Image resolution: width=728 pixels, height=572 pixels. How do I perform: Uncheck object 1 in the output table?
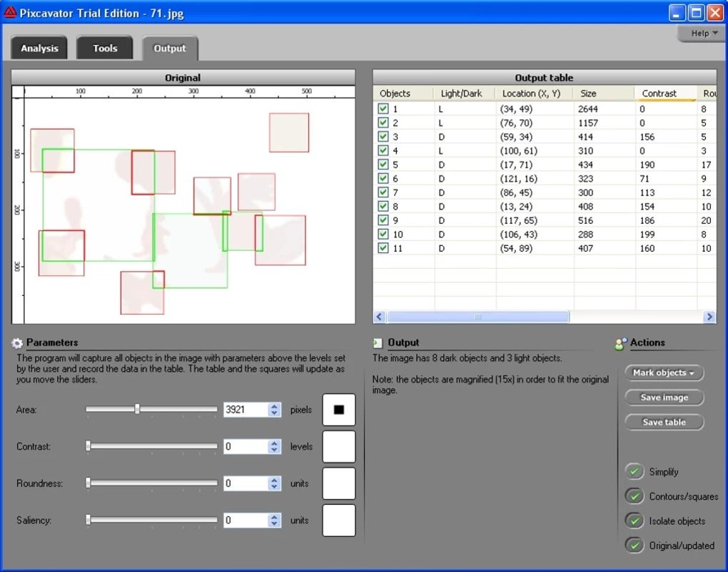click(383, 108)
